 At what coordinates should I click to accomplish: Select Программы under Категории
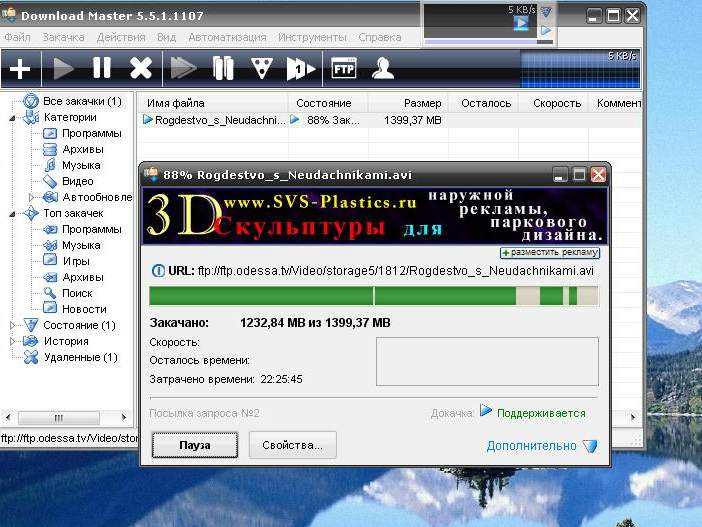click(x=92, y=133)
